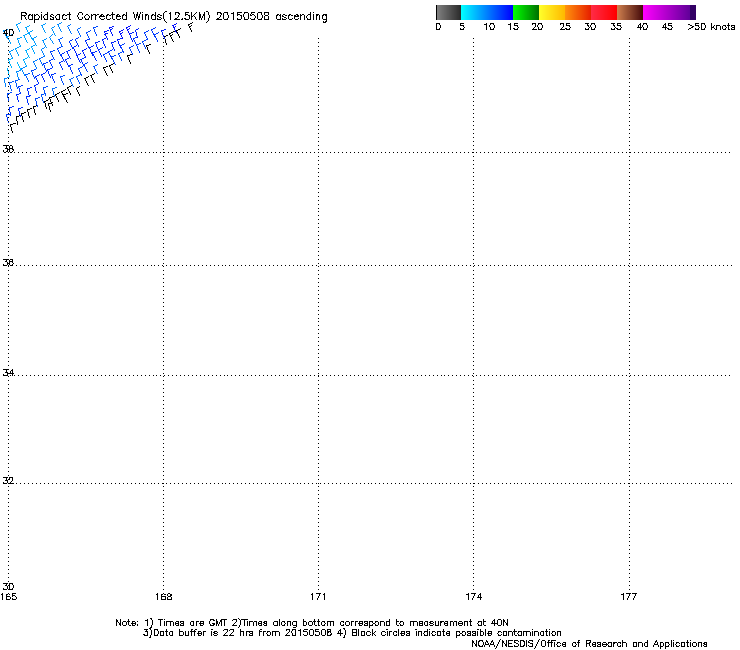Viewport: 740px width, 650px height.
Task: Click the legend tick label "25"
Action: coord(565,27)
